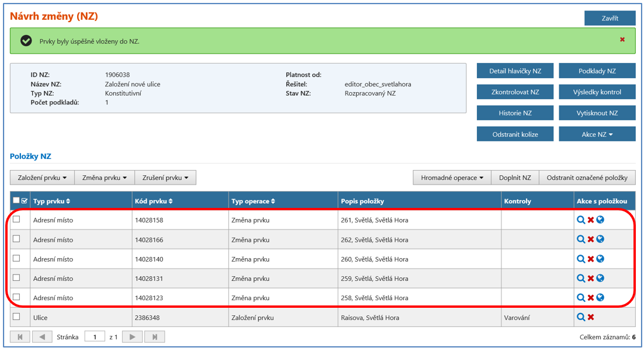
Task: Expand the Založení prvku dropdown
Action: tap(42, 178)
